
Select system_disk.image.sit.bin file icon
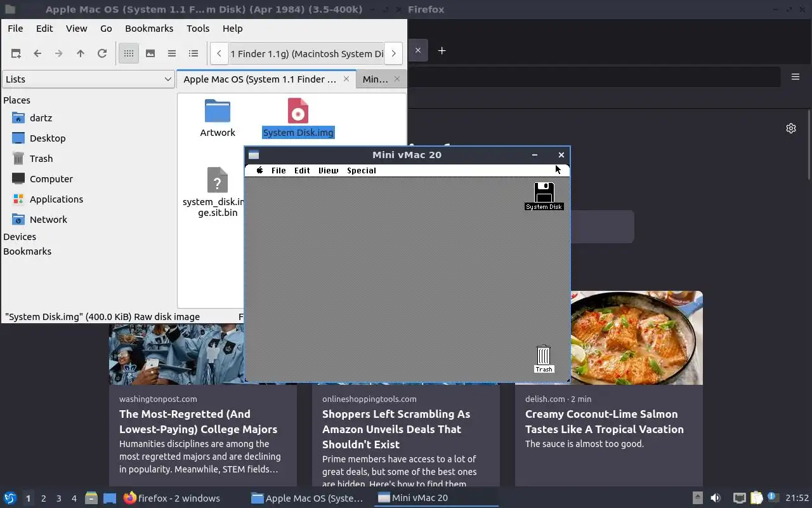click(x=218, y=180)
